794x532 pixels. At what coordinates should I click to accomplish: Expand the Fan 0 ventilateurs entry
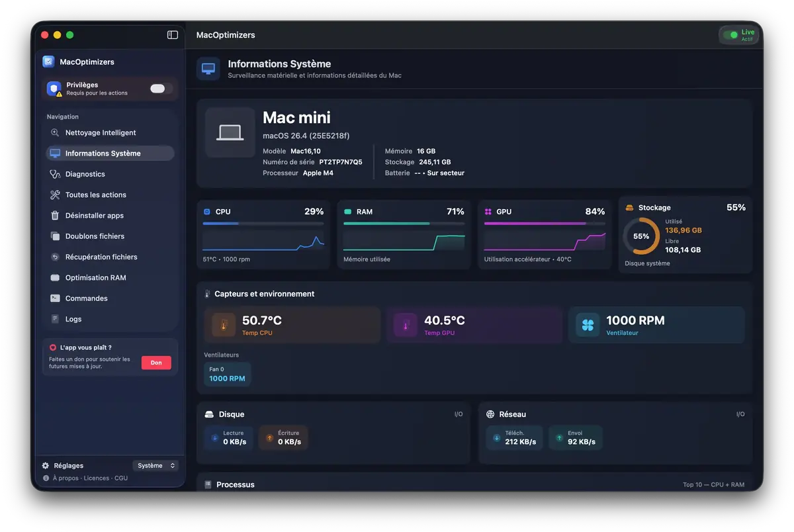(228, 374)
